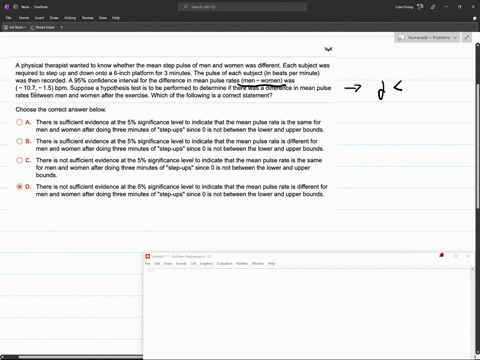
Task: Toggle full page view expand arrow
Action: (467, 38)
